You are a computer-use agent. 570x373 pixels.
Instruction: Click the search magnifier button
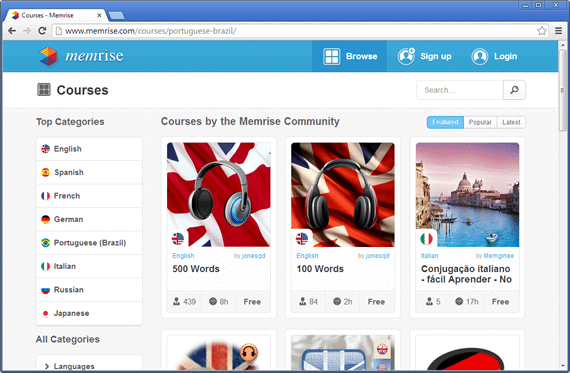point(514,90)
